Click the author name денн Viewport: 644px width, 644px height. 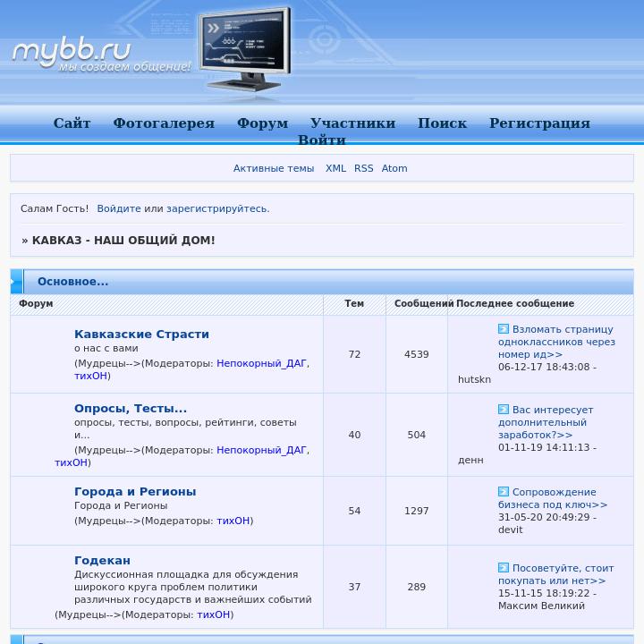click(470, 460)
